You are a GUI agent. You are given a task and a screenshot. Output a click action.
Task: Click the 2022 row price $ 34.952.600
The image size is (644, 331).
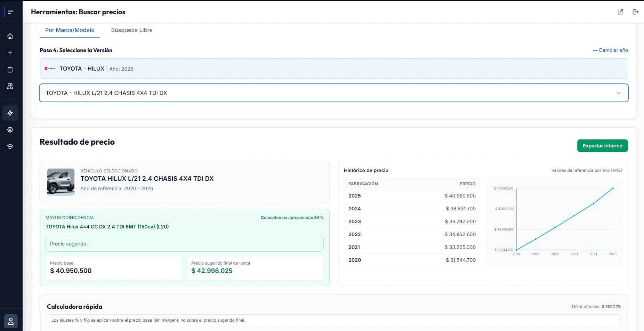click(460, 234)
